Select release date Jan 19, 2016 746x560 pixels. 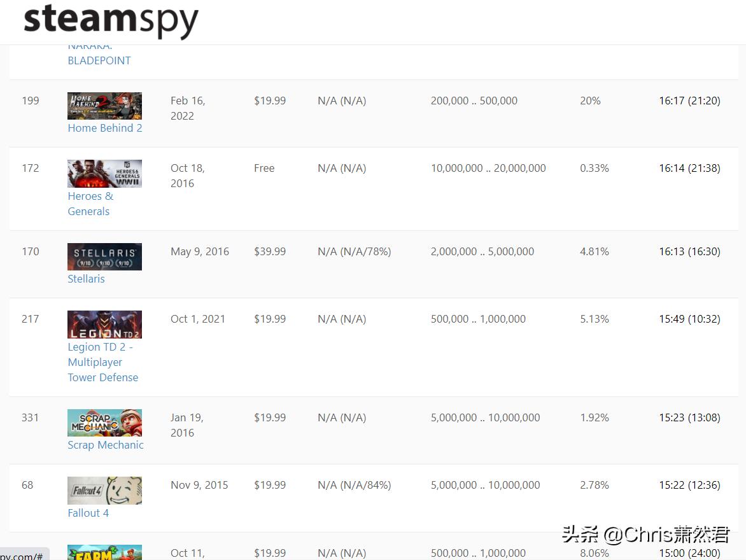[x=187, y=425]
